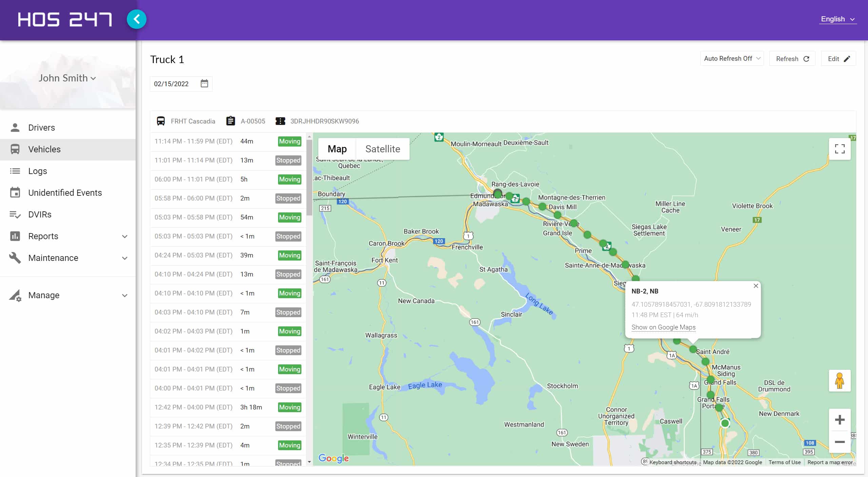Open the Vehicles section
The height and width of the screenshot is (477, 868).
68,149
